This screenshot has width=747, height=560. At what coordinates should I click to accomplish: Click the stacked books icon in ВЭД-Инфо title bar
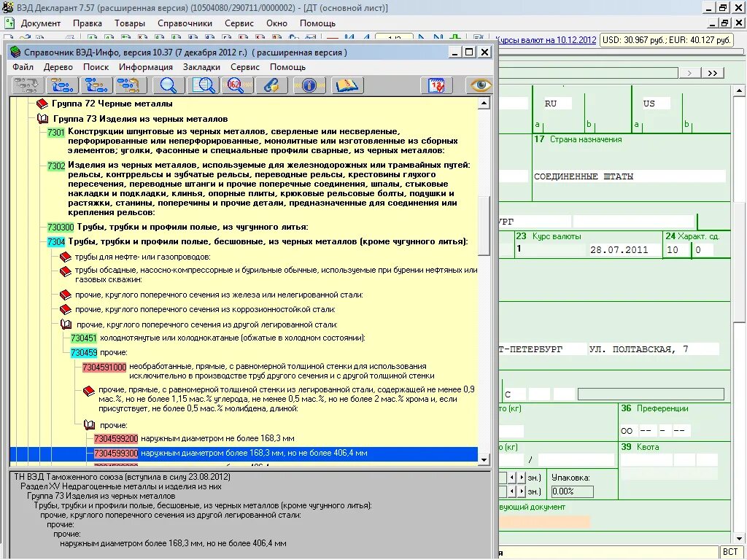(x=15, y=52)
